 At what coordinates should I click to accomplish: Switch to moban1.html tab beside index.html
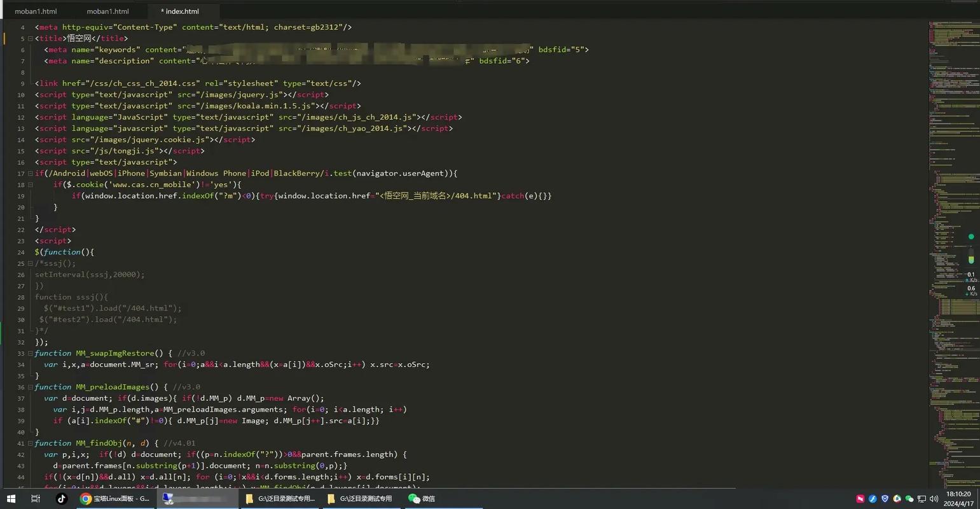107,11
